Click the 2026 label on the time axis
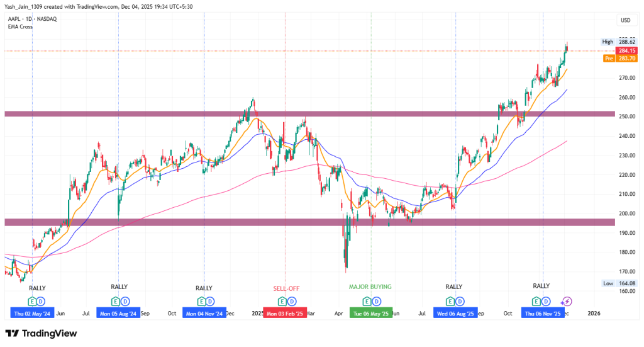 pos(594,313)
